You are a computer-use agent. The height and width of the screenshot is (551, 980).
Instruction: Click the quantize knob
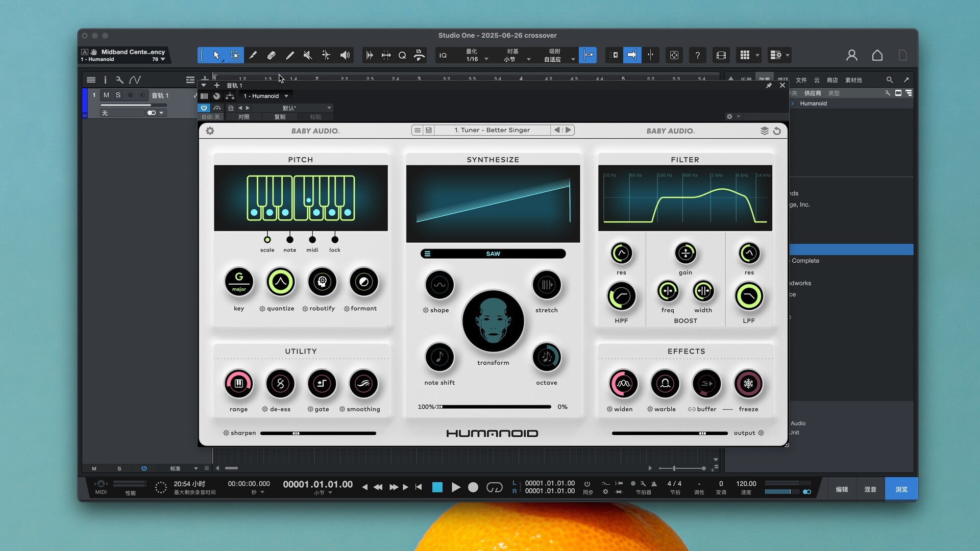click(x=280, y=282)
